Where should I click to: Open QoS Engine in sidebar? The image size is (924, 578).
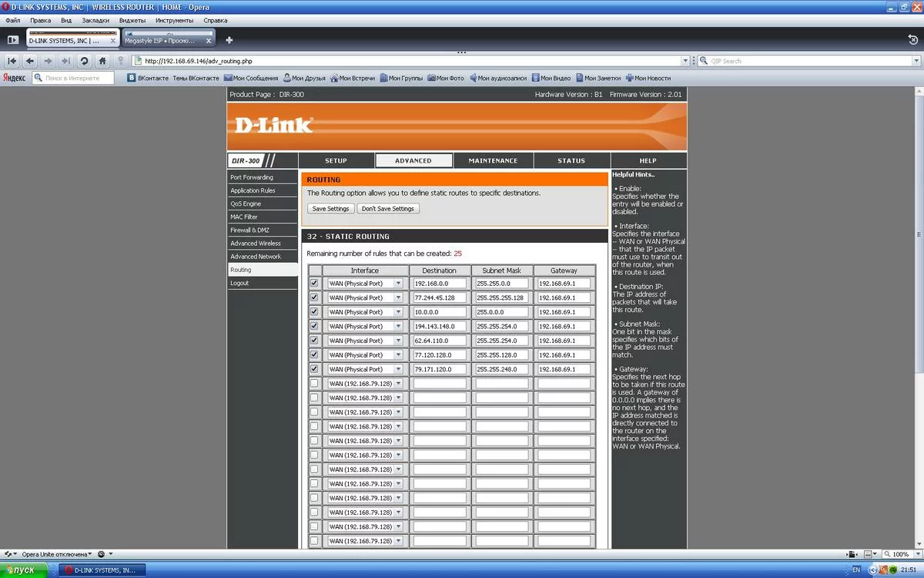tap(263, 203)
